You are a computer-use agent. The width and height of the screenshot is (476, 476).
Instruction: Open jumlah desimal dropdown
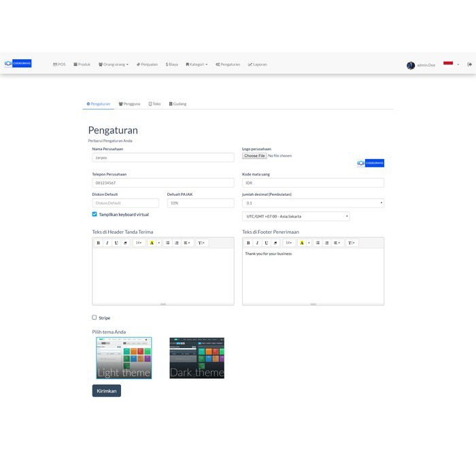313,203
